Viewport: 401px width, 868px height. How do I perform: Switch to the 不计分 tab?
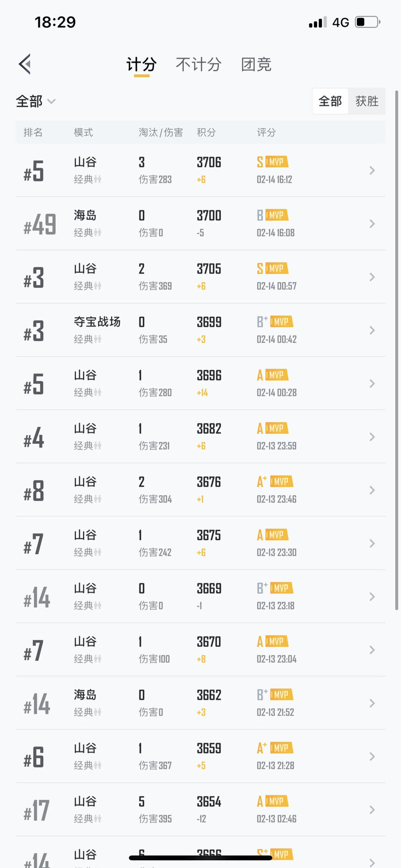199,64
